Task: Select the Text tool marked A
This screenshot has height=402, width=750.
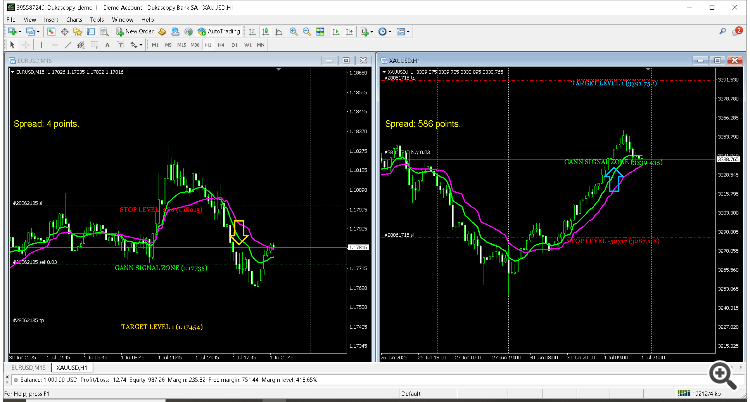Action: [x=107, y=45]
